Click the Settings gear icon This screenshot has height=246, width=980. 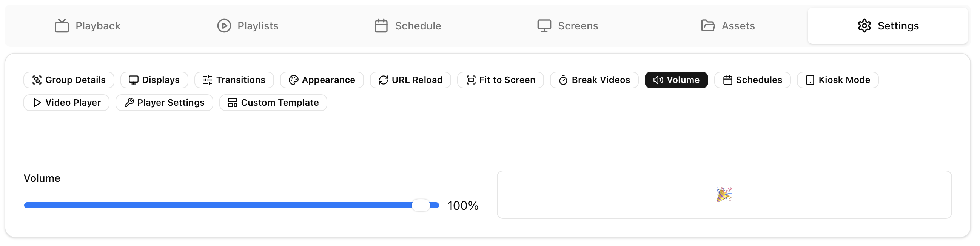864,26
